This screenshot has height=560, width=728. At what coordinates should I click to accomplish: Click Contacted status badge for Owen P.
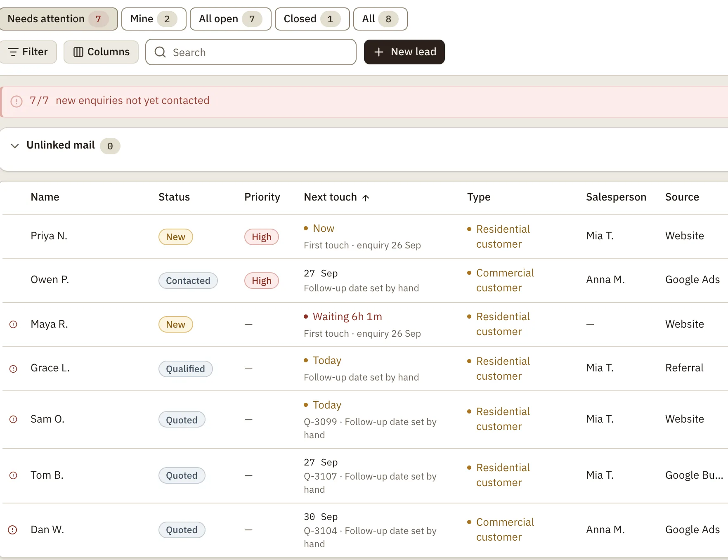click(x=188, y=281)
